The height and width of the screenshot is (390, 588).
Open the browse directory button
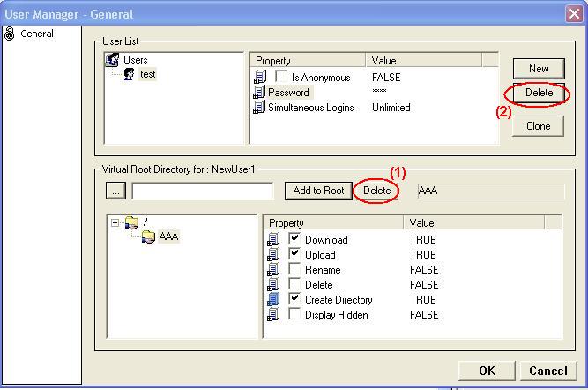click(x=115, y=191)
